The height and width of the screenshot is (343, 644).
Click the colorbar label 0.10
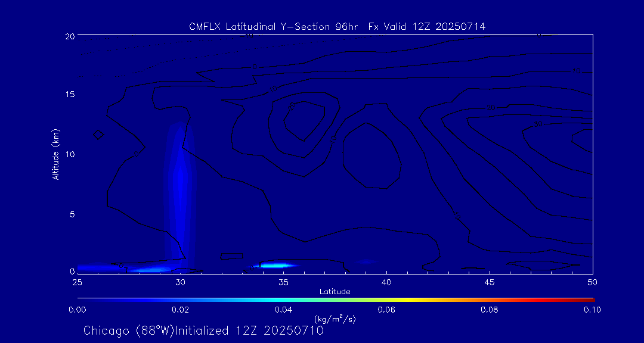593,310
